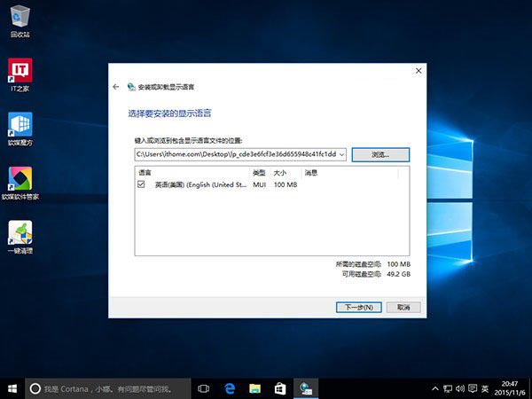Launch Microsoft Edge from the taskbar

[229, 388]
